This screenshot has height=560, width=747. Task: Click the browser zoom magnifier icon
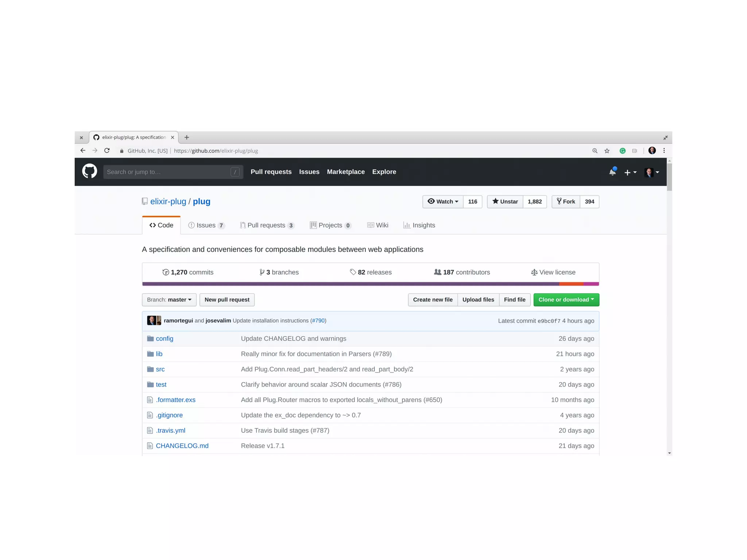tap(595, 151)
